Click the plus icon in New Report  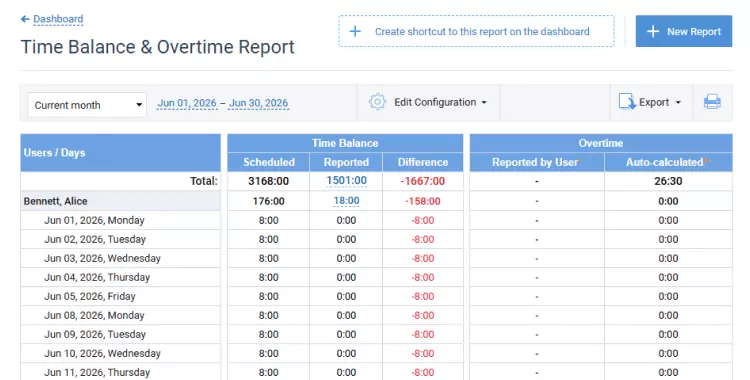point(653,32)
